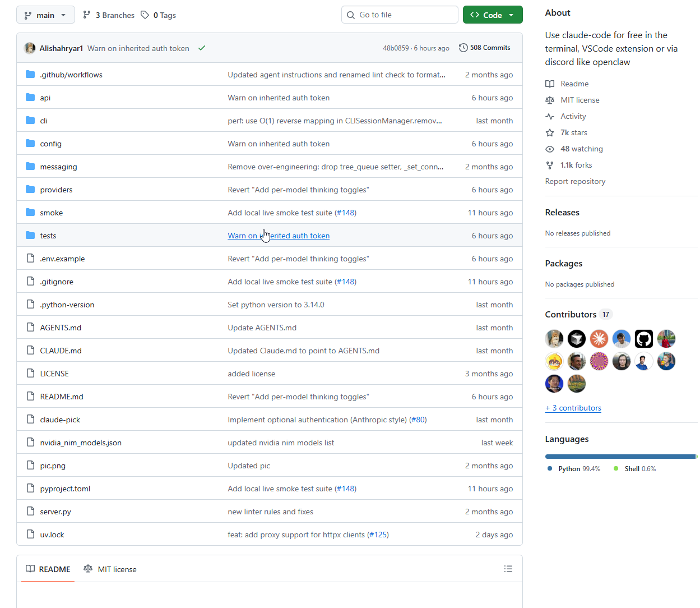Open the config folder
Image resolution: width=700 pixels, height=608 pixels.
[51, 144]
